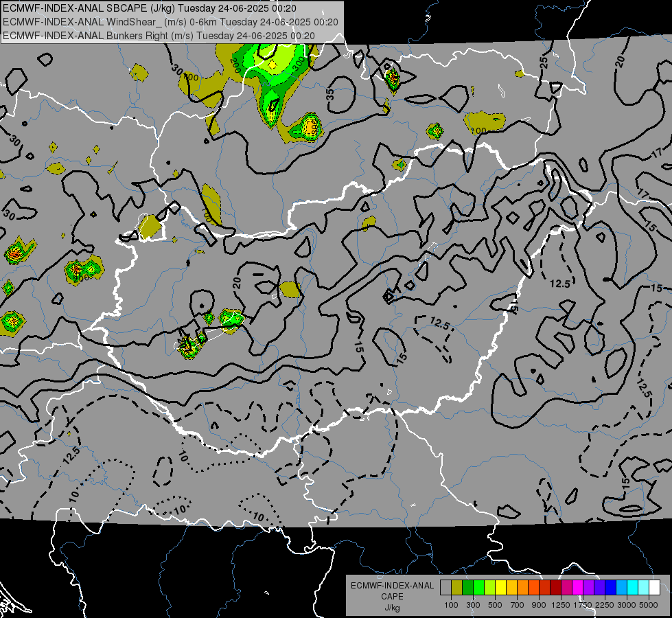Image resolution: width=672 pixels, height=618 pixels.
Task: Click the orange legend swatch
Action: pos(523,588)
